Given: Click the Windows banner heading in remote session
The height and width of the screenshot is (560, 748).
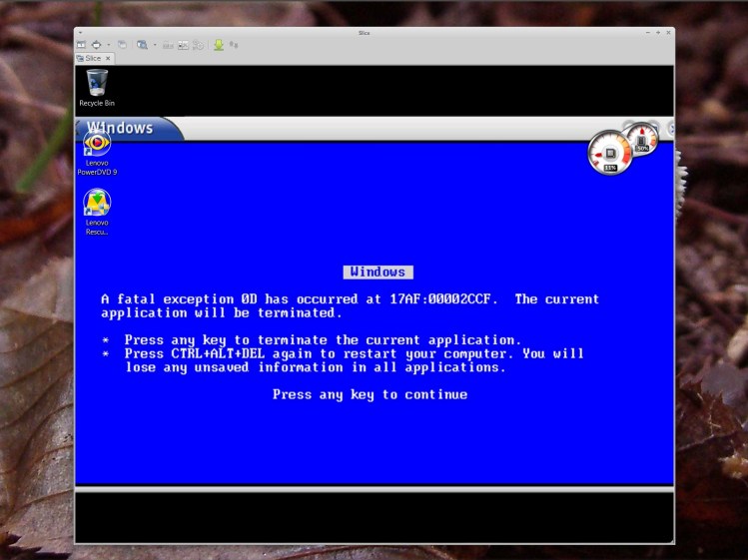Looking at the screenshot, I should tap(120, 128).
